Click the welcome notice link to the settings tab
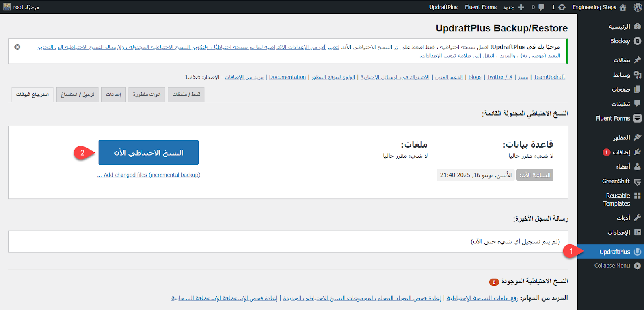Viewport: 644px width, 310px height. (x=490, y=56)
